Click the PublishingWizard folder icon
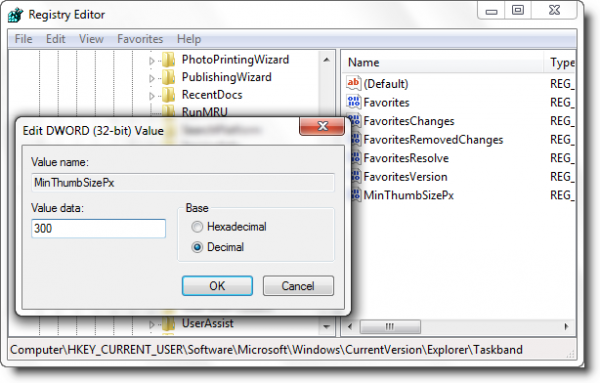This screenshot has height=383, width=600. [x=169, y=77]
